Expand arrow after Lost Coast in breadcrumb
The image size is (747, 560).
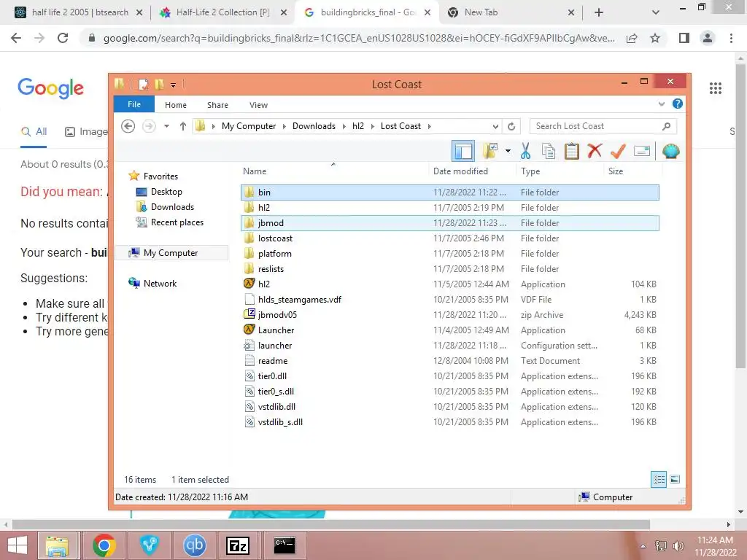tap(429, 126)
